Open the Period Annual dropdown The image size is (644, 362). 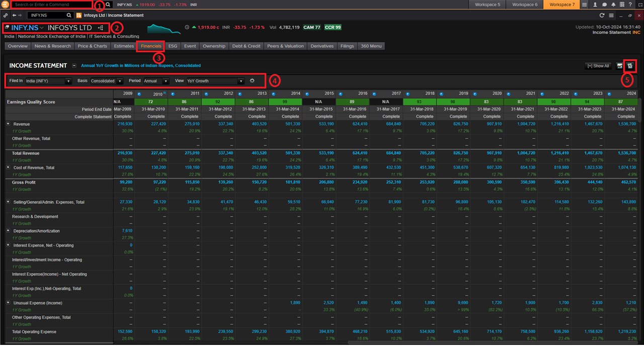click(x=156, y=81)
